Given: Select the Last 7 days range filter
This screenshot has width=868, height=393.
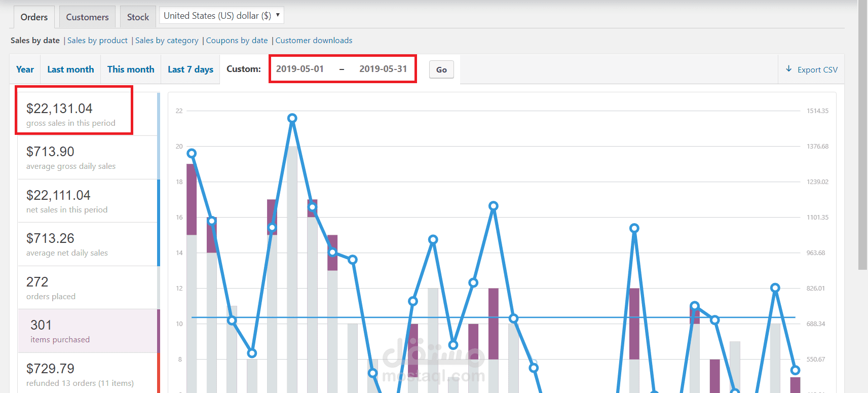Looking at the screenshot, I should click(191, 69).
